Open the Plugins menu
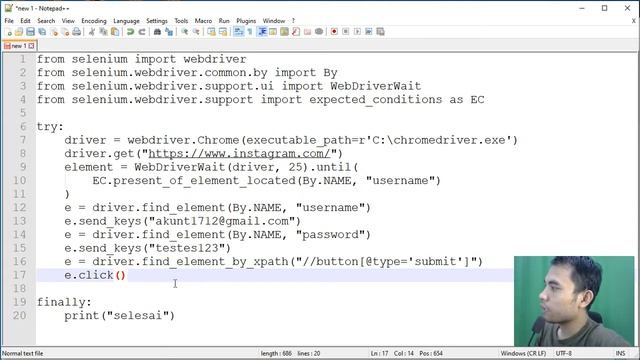640x360 pixels. point(246,21)
